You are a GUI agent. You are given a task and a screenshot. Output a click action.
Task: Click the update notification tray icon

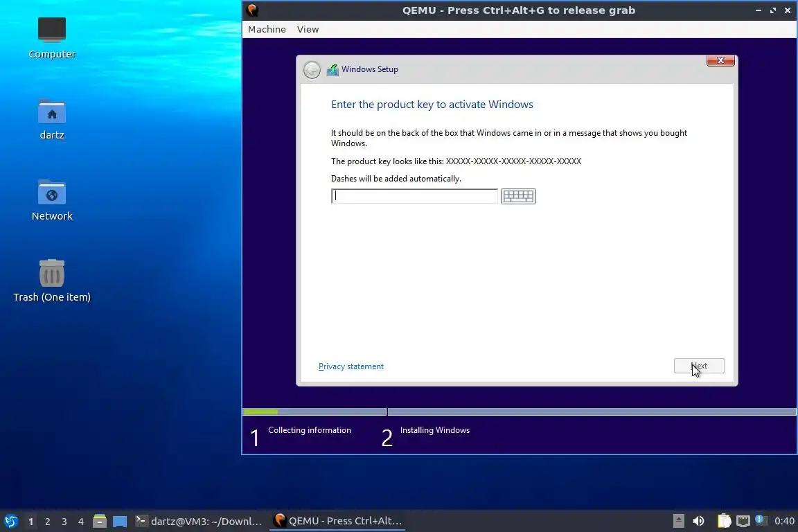tap(761, 520)
